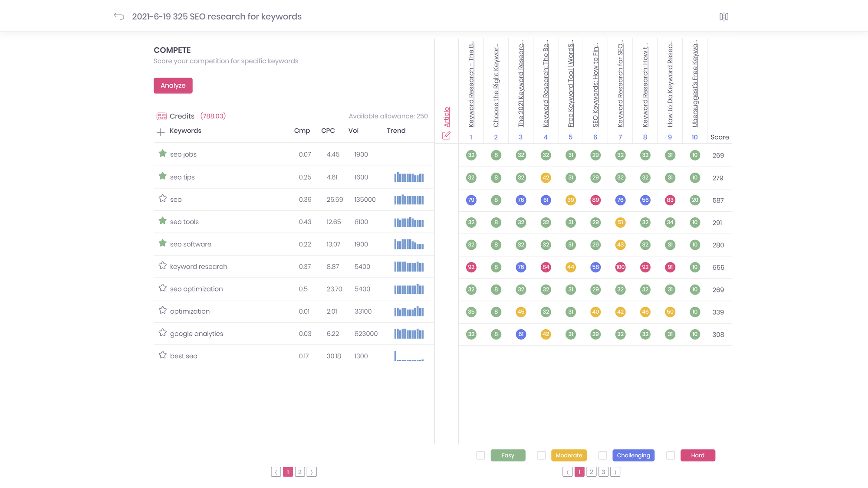This screenshot has width=868, height=488.
Task: Open article link The 2021 Keyword Researc...
Action: (521, 85)
